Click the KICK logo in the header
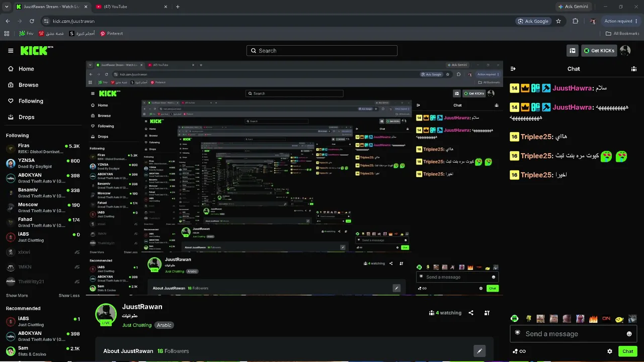Viewport: 644px width, 362px height. (37, 50)
